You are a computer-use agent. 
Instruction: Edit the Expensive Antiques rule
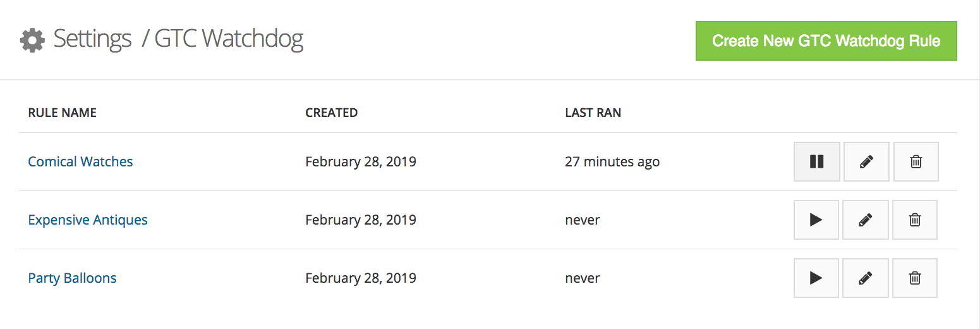(866, 220)
